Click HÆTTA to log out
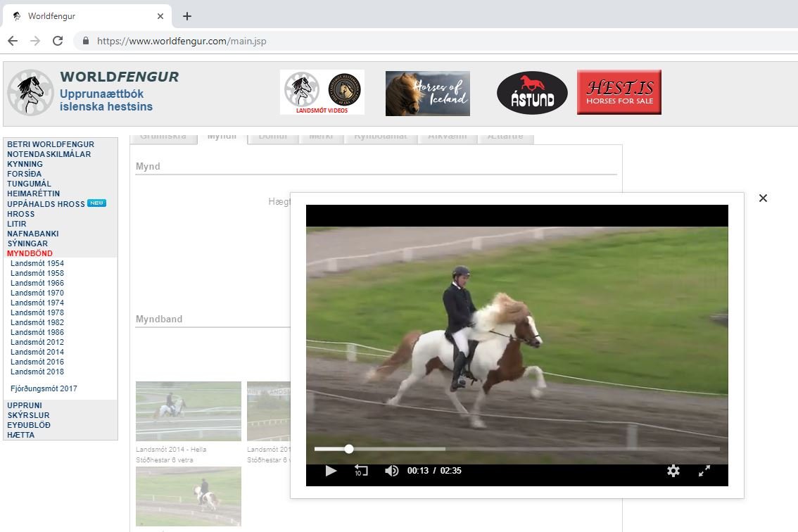The width and height of the screenshot is (798, 532). [21, 435]
